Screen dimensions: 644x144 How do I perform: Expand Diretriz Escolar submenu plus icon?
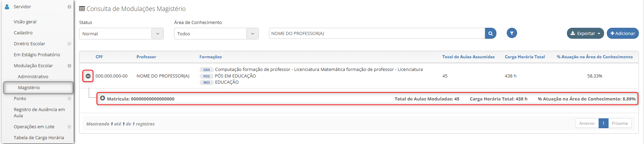click(x=69, y=44)
